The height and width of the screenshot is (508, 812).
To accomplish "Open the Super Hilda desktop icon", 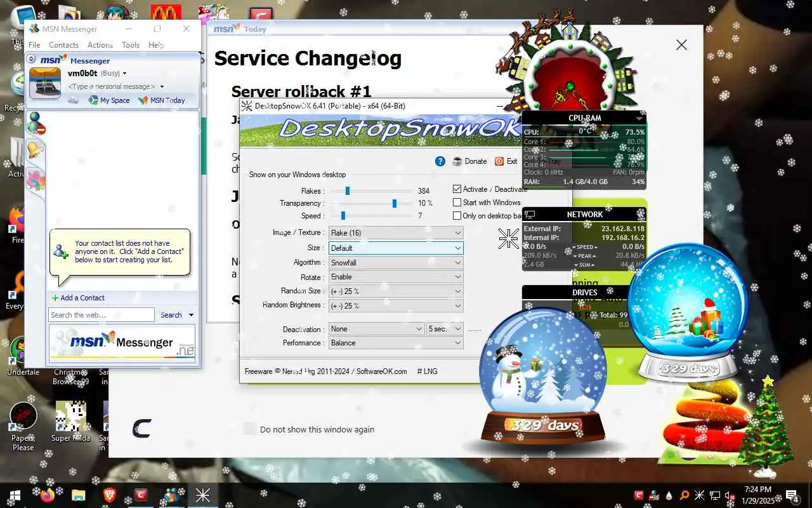I will pos(70,422).
